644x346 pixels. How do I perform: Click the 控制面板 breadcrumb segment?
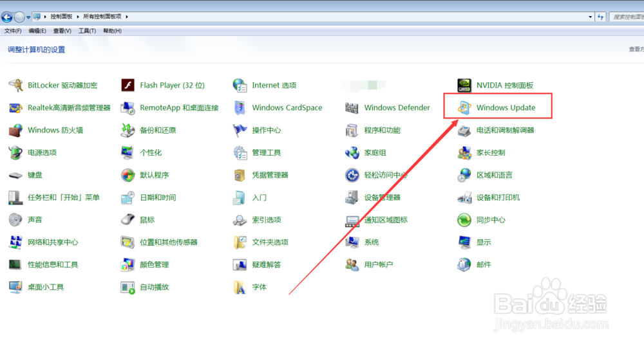pos(61,16)
